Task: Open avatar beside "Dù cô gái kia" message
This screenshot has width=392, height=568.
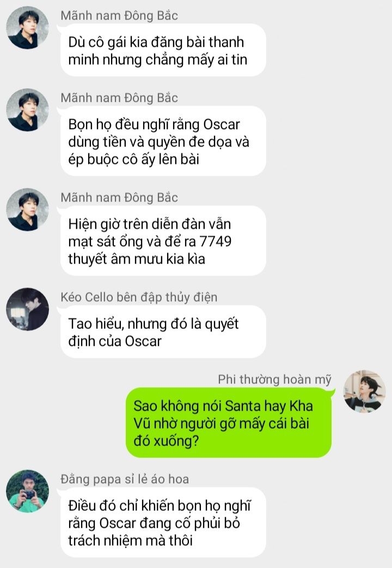Action: click(28, 28)
